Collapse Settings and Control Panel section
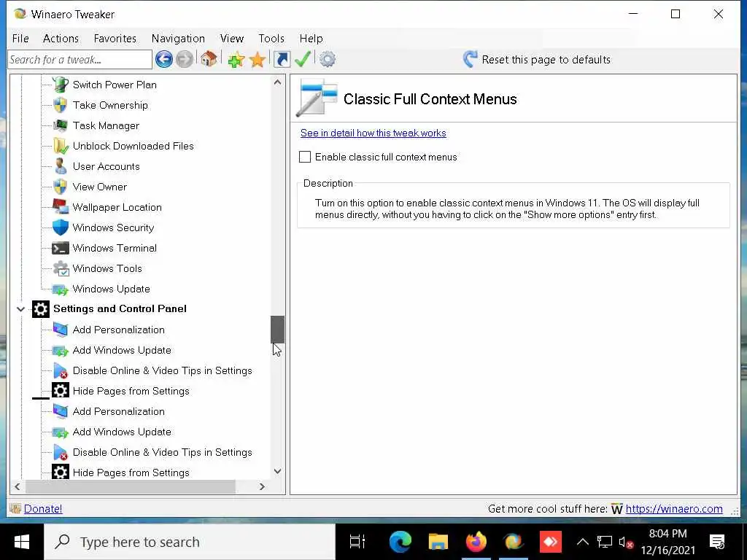 pos(20,309)
